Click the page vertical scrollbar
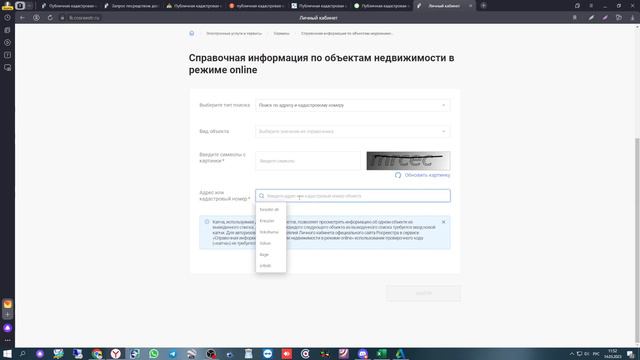 point(637,241)
